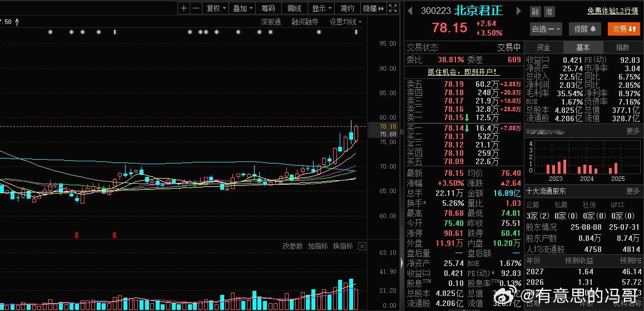This screenshot has height=311, width=644.
Task: Click the 融 margin badge
Action: click(535, 12)
